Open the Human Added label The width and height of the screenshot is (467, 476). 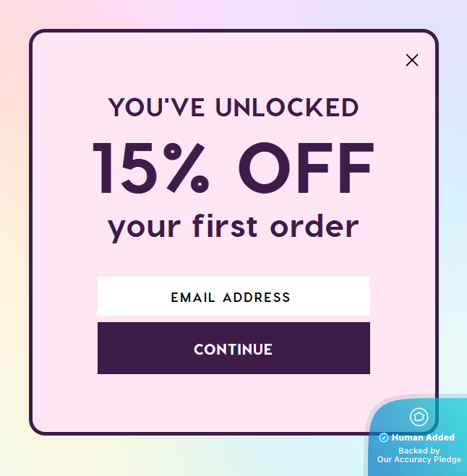tap(423, 438)
